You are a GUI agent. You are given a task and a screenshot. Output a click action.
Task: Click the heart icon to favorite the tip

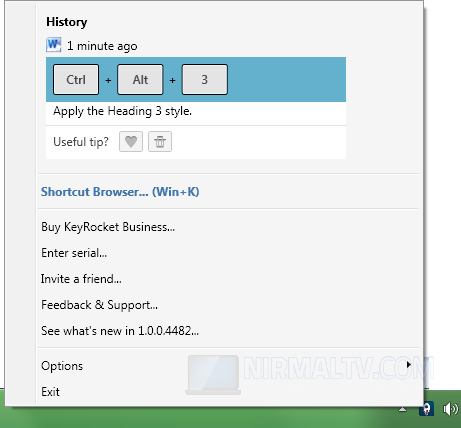(x=131, y=142)
